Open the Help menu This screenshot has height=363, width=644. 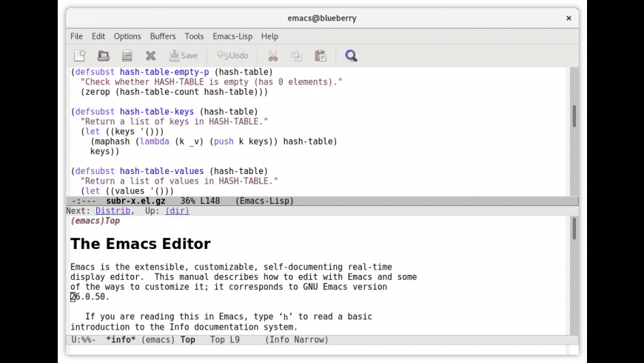[270, 36]
